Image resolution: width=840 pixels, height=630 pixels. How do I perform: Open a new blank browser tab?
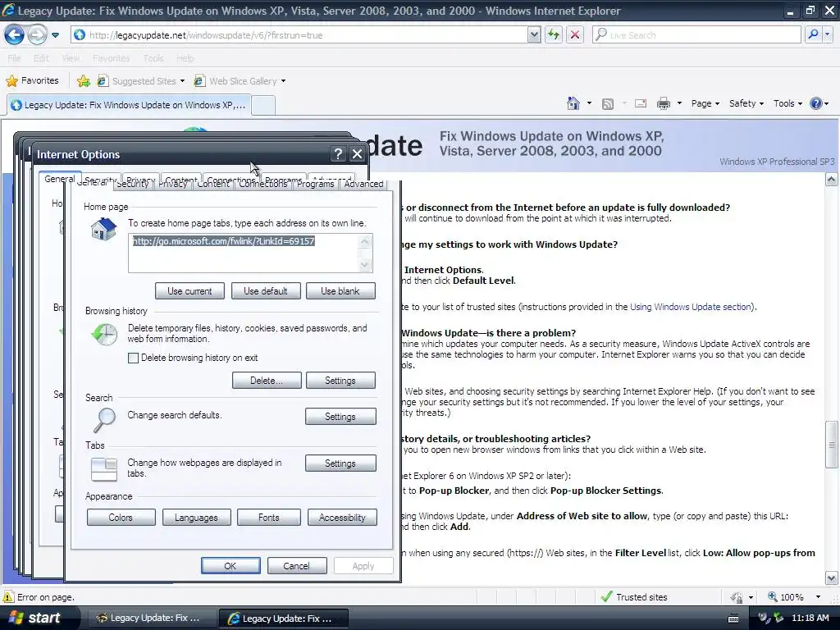coord(263,106)
